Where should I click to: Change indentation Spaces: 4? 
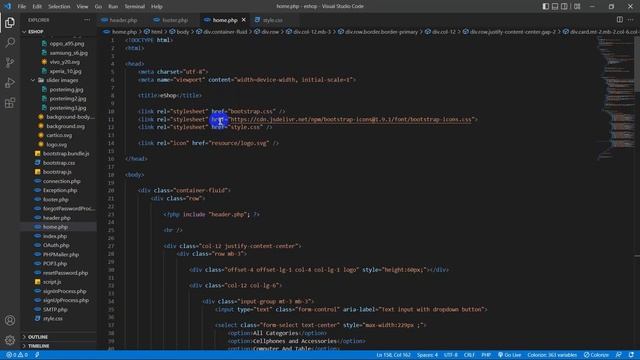pyautogui.click(x=427, y=355)
